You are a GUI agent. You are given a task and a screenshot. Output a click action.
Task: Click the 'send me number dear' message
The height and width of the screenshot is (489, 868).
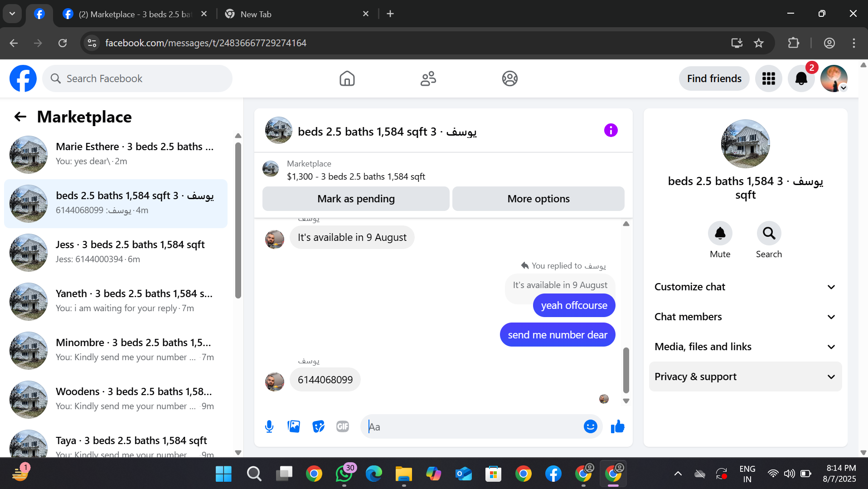[x=558, y=335]
